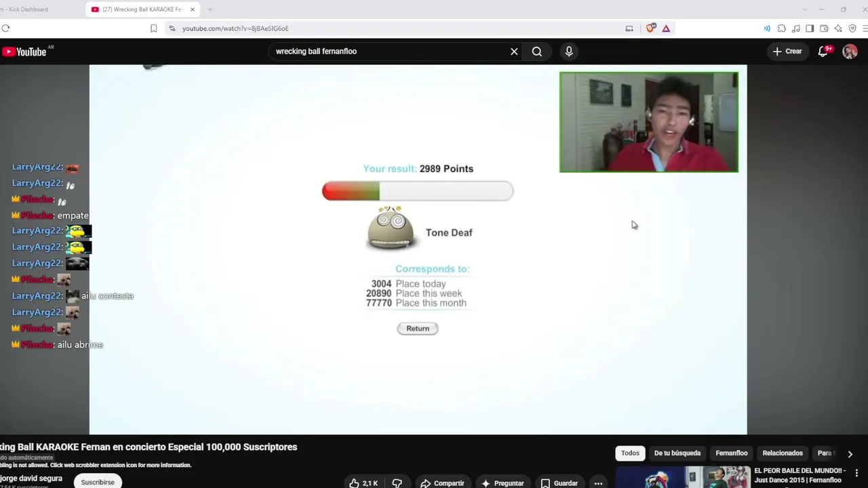Click the '3004 Place today' row
Viewport: 868px width, 488px height.
(409, 284)
